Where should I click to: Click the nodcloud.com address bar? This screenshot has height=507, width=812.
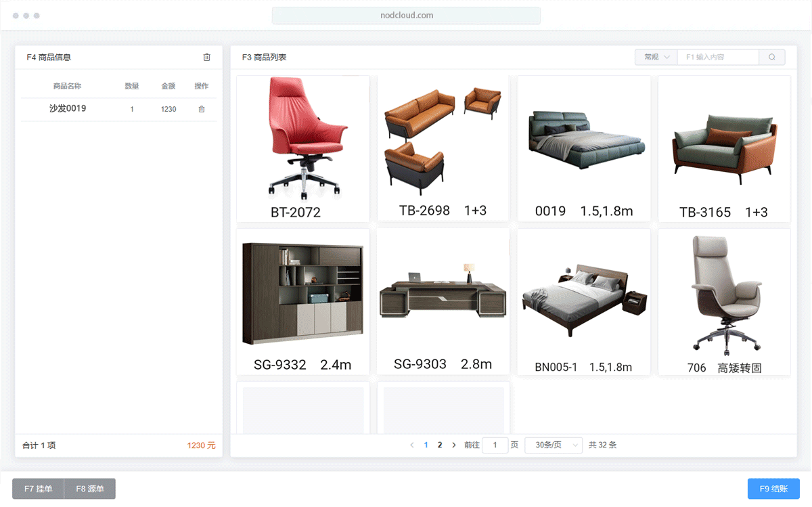(406, 16)
